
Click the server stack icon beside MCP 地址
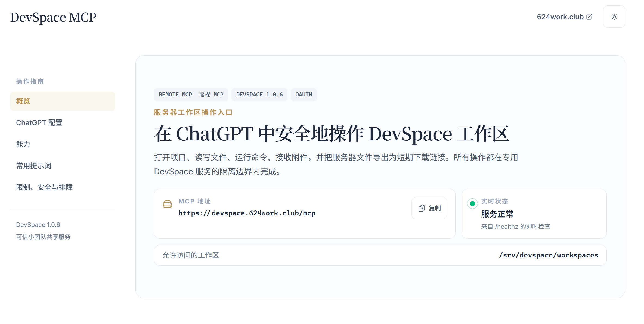[167, 204]
